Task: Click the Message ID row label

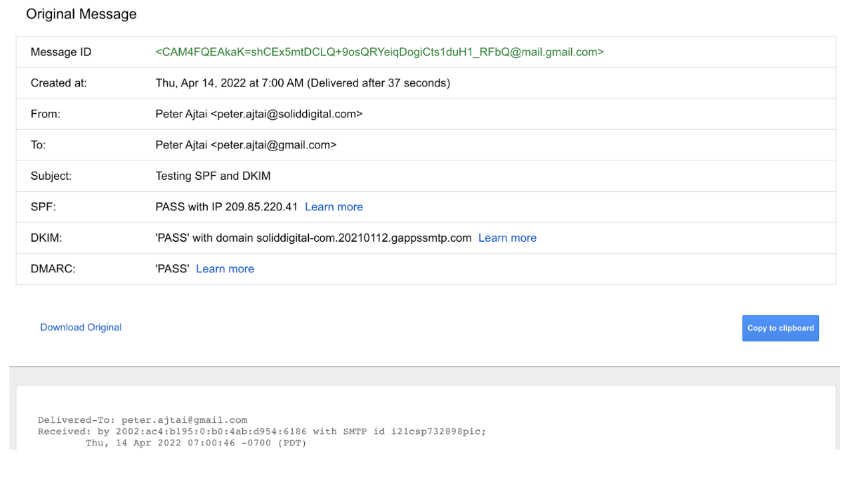Action: [61, 52]
